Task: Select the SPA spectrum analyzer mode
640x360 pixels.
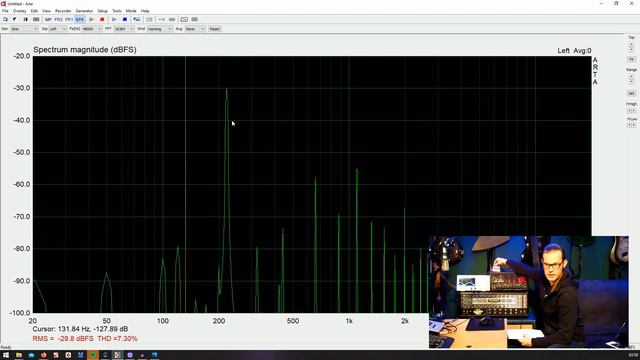Action: click(x=80, y=20)
